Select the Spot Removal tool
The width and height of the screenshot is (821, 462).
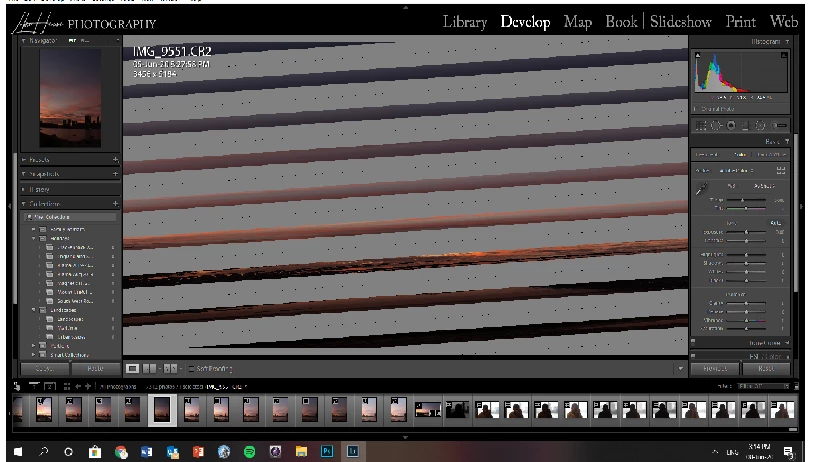(716, 125)
